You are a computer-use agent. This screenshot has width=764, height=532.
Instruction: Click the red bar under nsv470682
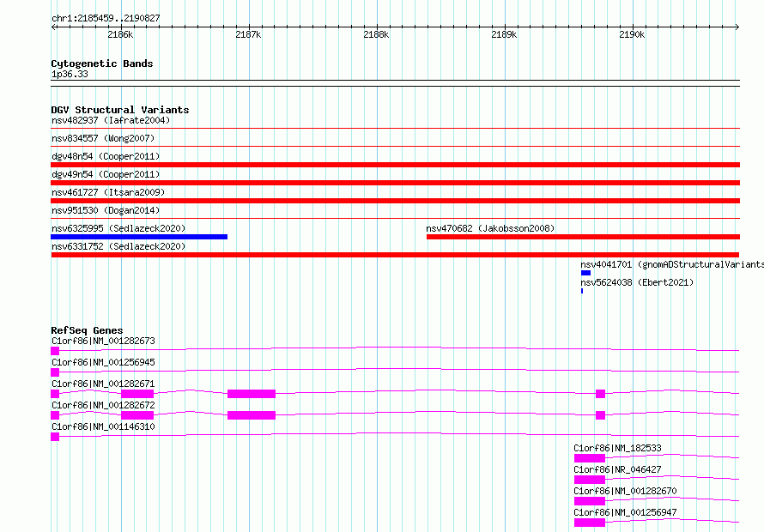click(x=583, y=237)
